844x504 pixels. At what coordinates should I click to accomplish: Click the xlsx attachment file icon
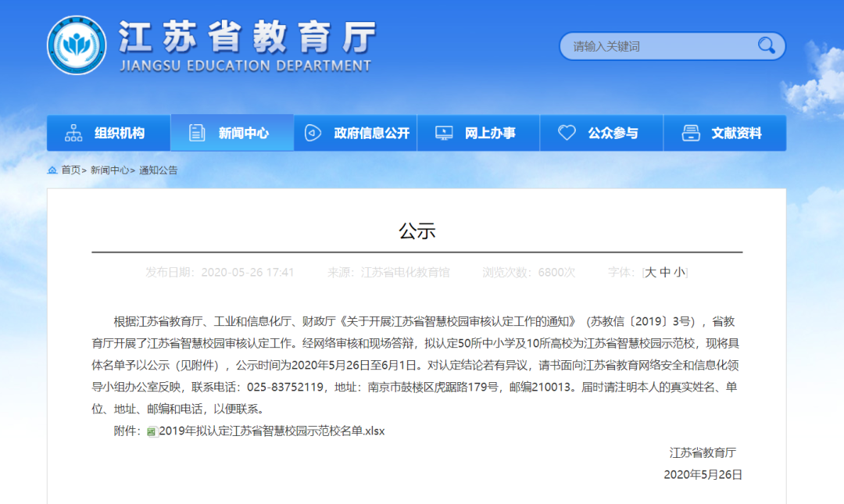[x=152, y=431]
